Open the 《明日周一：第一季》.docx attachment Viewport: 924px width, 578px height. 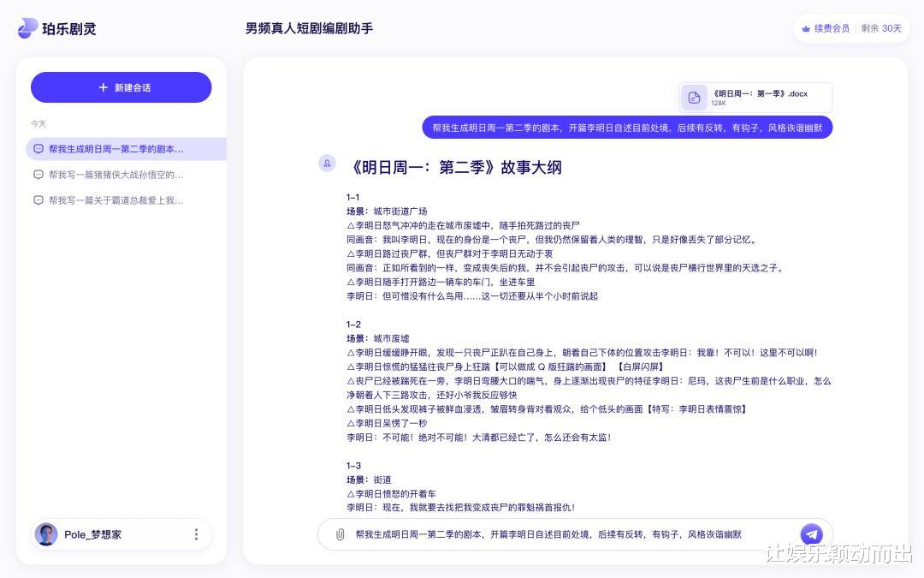[755, 98]
